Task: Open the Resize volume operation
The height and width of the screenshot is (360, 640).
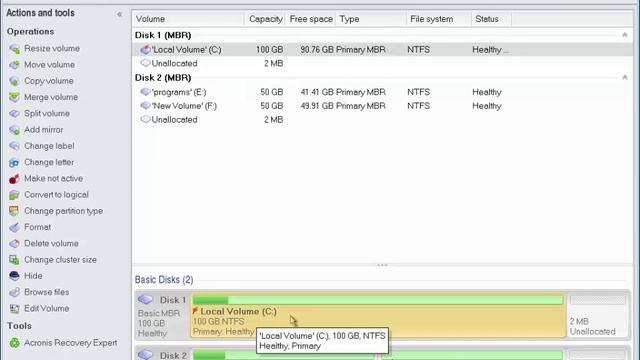Action: tap(52, 49)
